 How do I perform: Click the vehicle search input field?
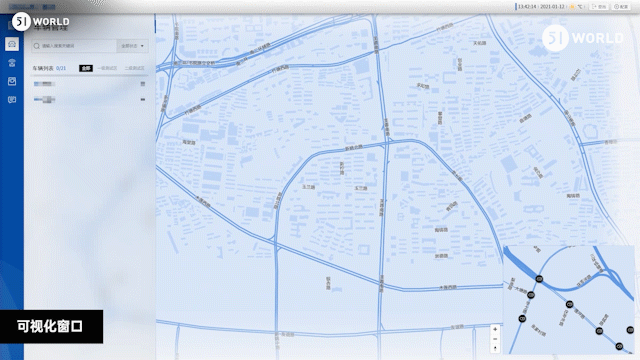pyautogui.click(x=74, y=46)
